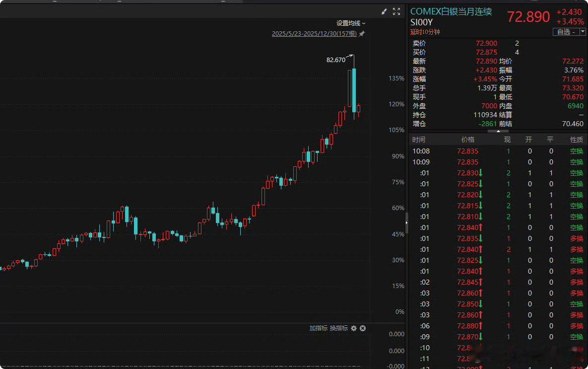
Task: Select the tick row priced 72.870
Action: (x=498, y=337)
